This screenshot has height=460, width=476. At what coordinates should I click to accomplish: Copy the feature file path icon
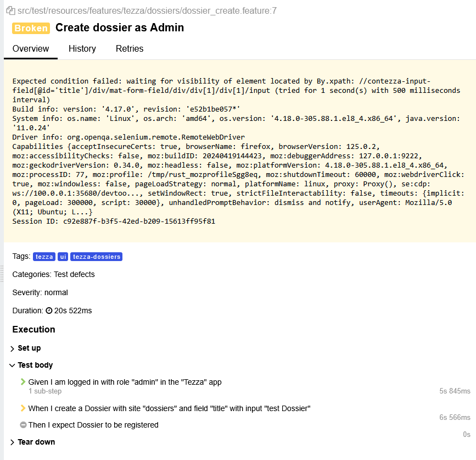point(10,10)
